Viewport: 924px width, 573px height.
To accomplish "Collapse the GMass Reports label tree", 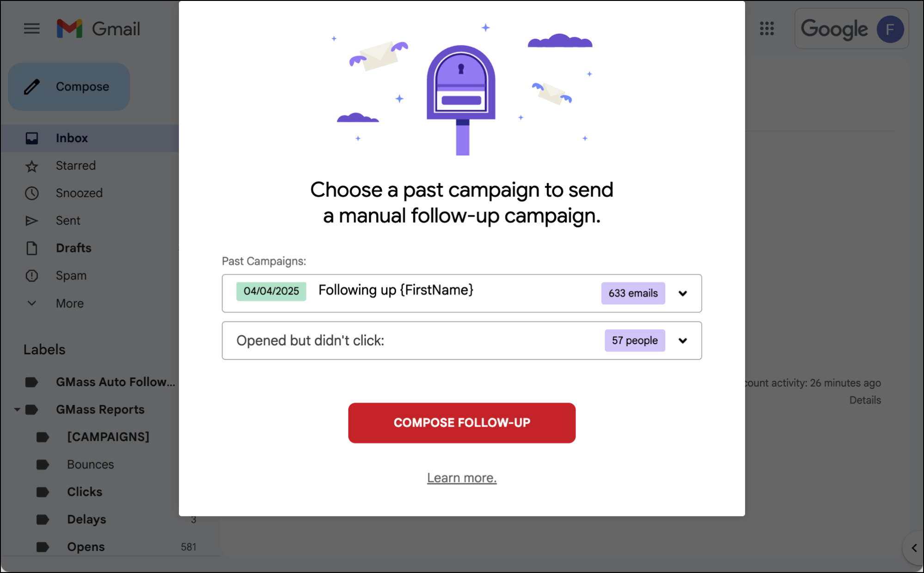I will 17,410.
